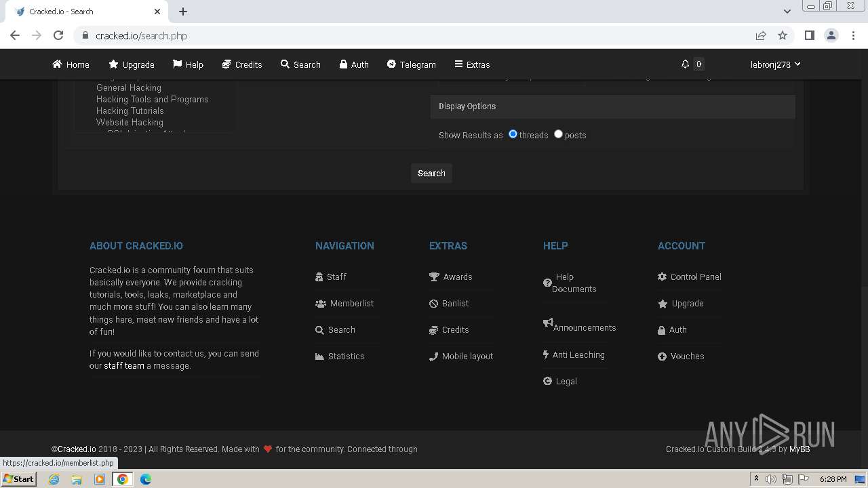Click the Search magnifier icon in navbar
868x488 pixels.
pos(285,64)
